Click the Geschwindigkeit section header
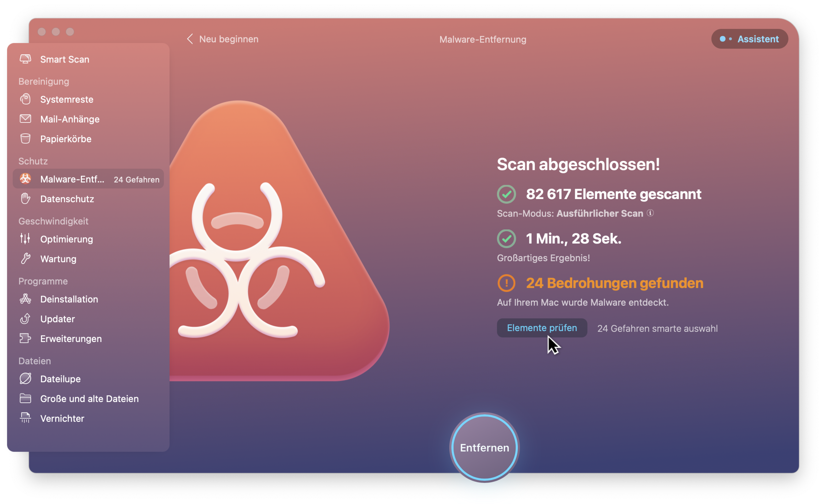The height and width of the screenshot is (504, 823). [53, 221]
